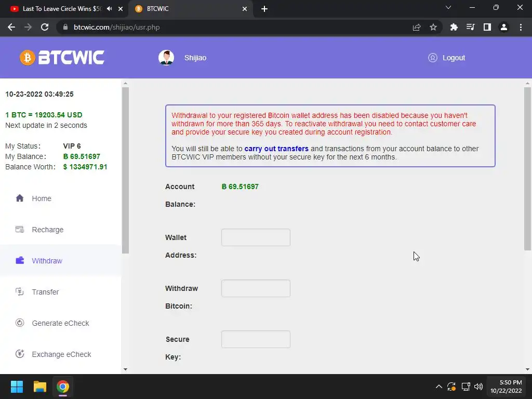The height and width of the screenshot is (399, 532).
Task: Open File Explorer from taskbar
Action: 39,387
